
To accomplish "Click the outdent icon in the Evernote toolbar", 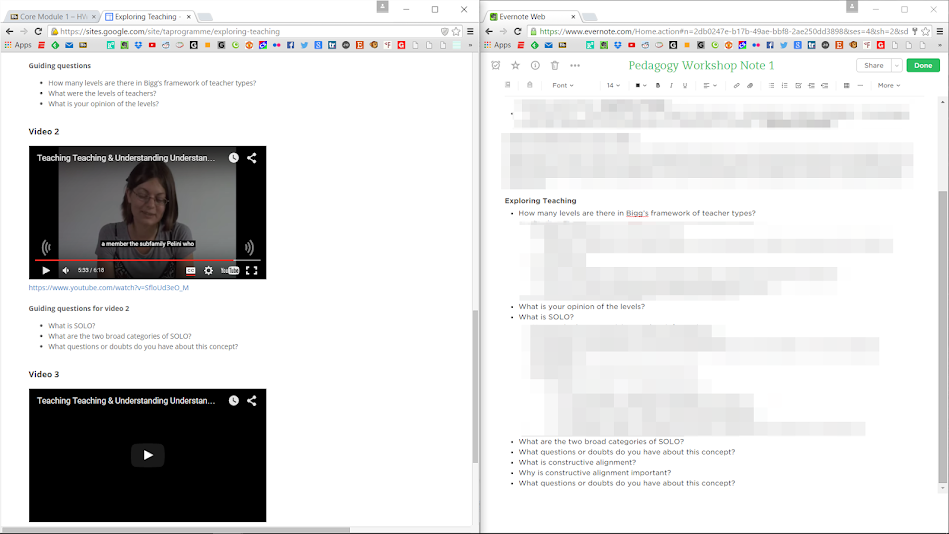I will point(824,85).
